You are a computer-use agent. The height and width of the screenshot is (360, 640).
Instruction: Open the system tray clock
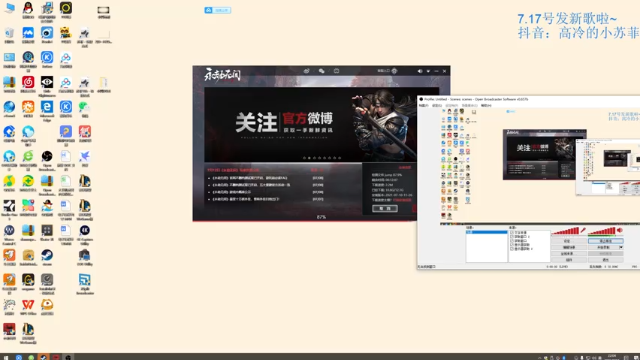612,357
